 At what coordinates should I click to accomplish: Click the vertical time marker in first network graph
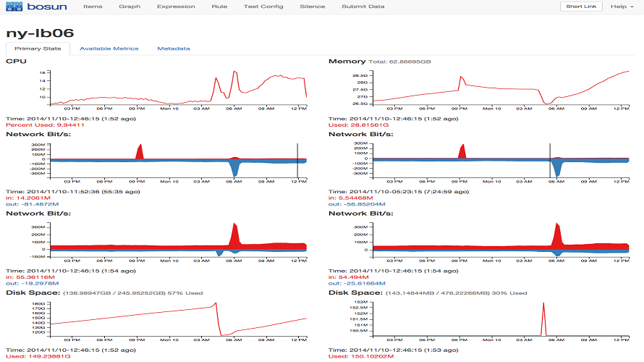click(x=297, y=161)
